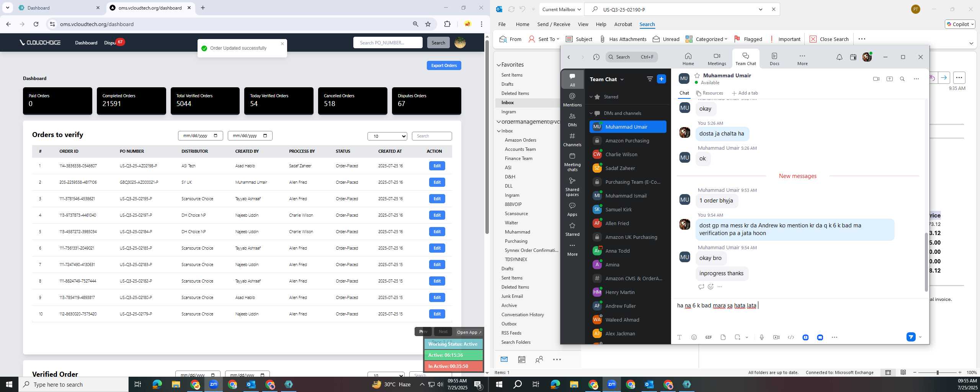The height and width of the screenshot is (392, 980).
Task: Click the Search button beside PO_NUMBER field
Action: click(x=438, y=42)
